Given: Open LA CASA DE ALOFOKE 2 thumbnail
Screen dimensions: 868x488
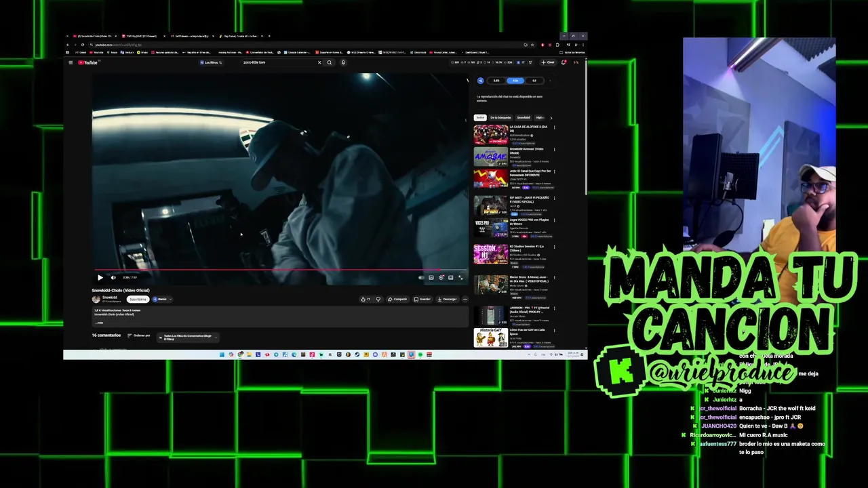Looking at the screenshot, I should coord(491,135).
